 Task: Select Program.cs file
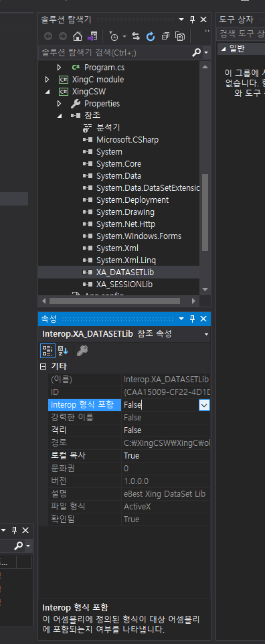coord(104,67)
